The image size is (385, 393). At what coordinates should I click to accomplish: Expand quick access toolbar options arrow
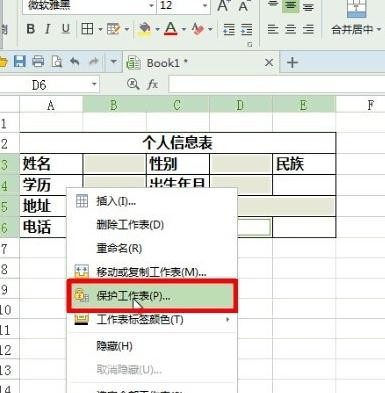click(x=113, y=62)
